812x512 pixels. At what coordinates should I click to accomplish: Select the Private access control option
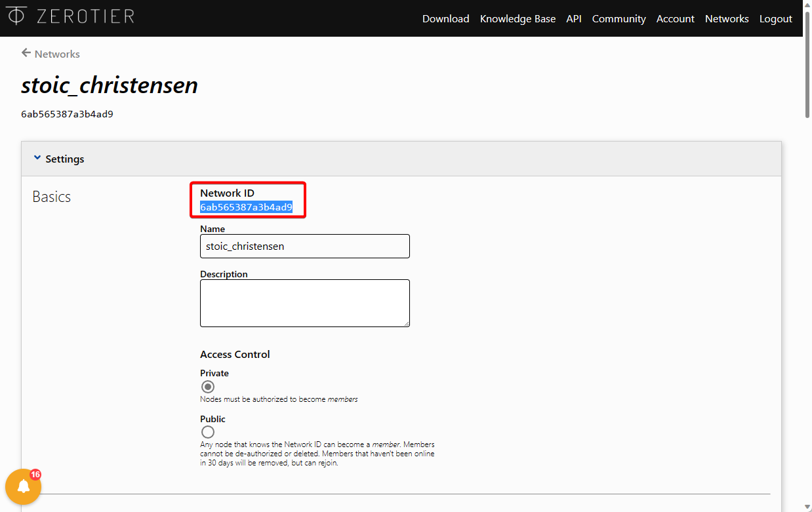tap(208, 387)
